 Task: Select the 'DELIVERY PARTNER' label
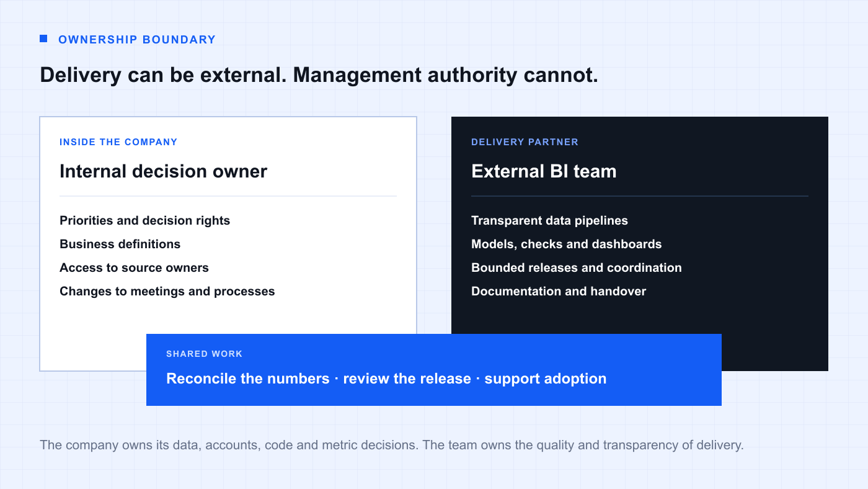[525, 142]
